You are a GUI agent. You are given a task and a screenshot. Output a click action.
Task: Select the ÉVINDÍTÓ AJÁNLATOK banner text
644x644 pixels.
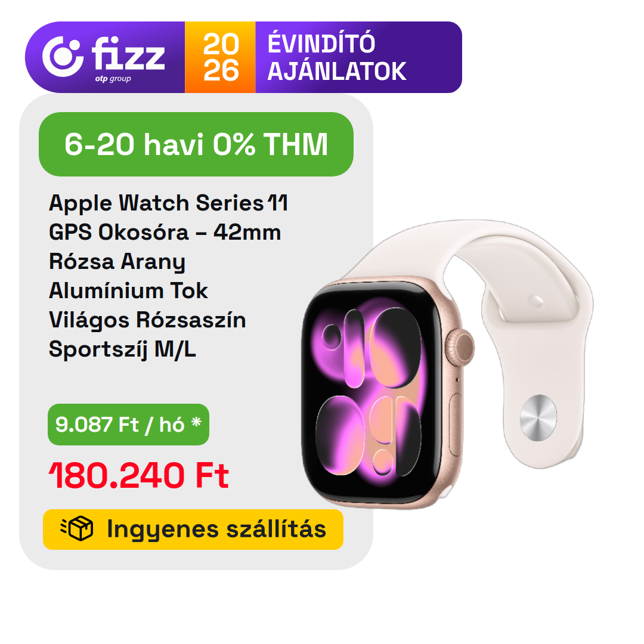[x=337, y=57]
